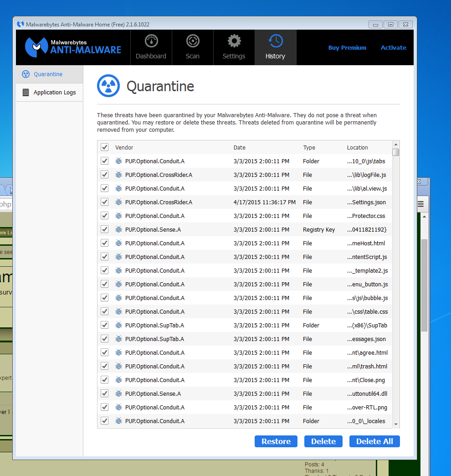451x476 pixels.
Task: Click the Malwarebytes title bar icon
Action: 20,24
